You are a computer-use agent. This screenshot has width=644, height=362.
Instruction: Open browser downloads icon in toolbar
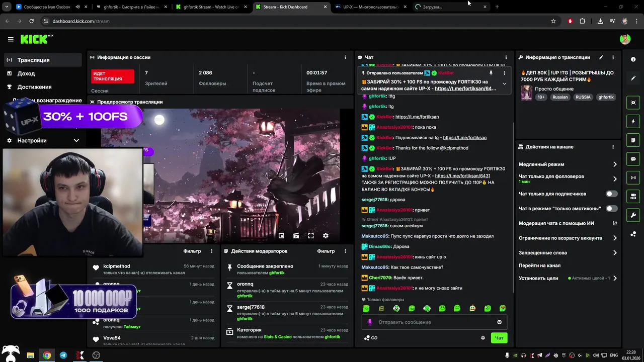point(600,21)
